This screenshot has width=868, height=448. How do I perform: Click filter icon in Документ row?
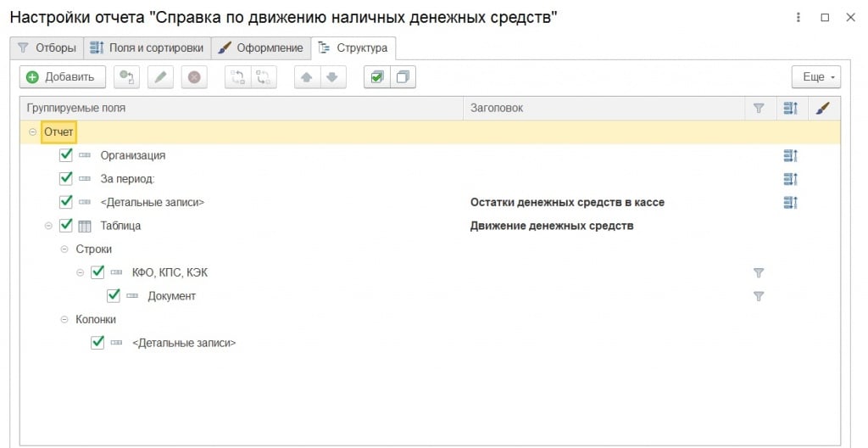(x=759, y=296)
